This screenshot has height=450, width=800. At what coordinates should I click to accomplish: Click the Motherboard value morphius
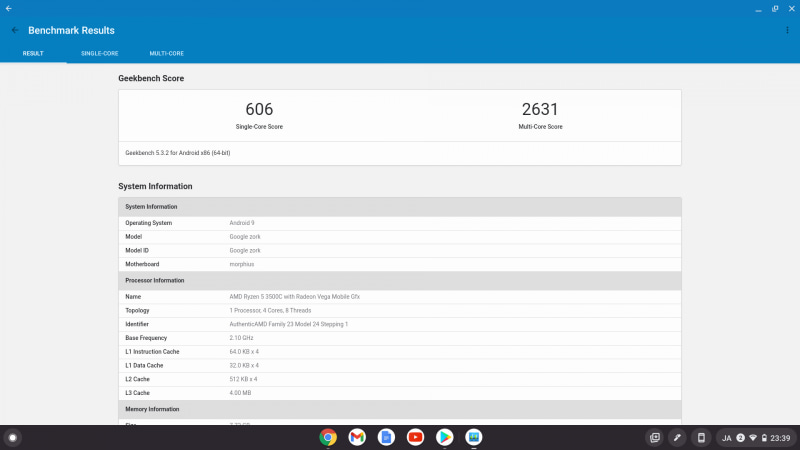click(242, 264)
